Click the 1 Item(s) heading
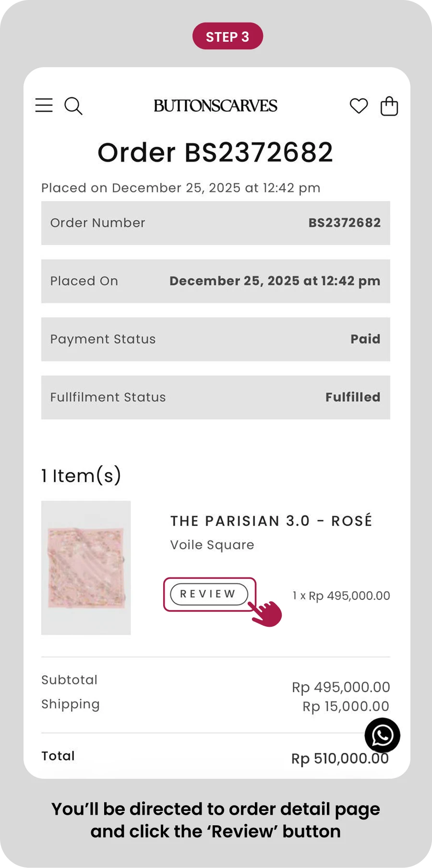This screenshot has height=868, width=432. [81, 476]
